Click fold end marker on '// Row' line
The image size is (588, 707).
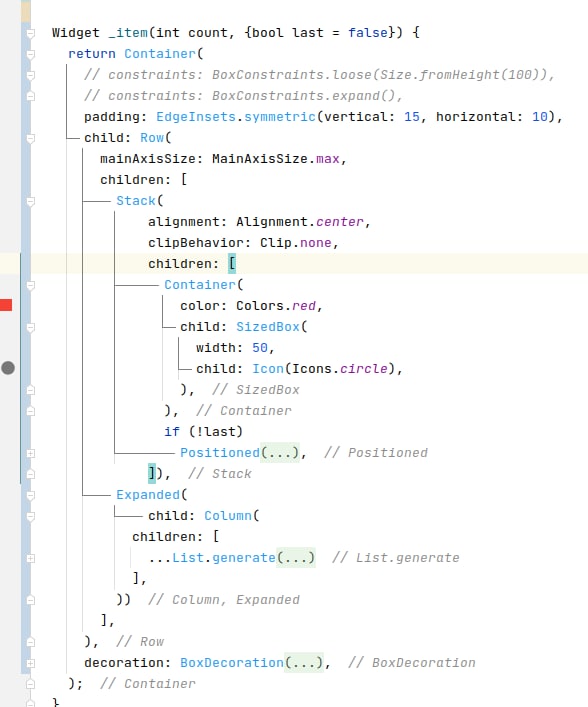(30, 642)
